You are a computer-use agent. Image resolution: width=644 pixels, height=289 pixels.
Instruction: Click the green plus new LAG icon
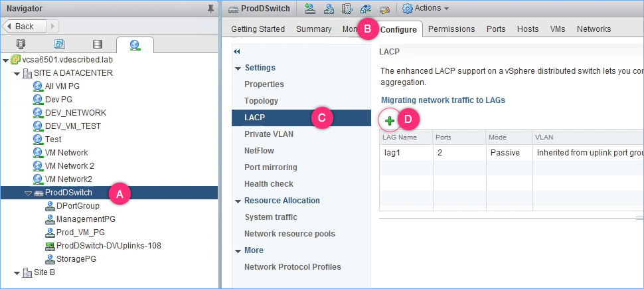coord(390,120)
